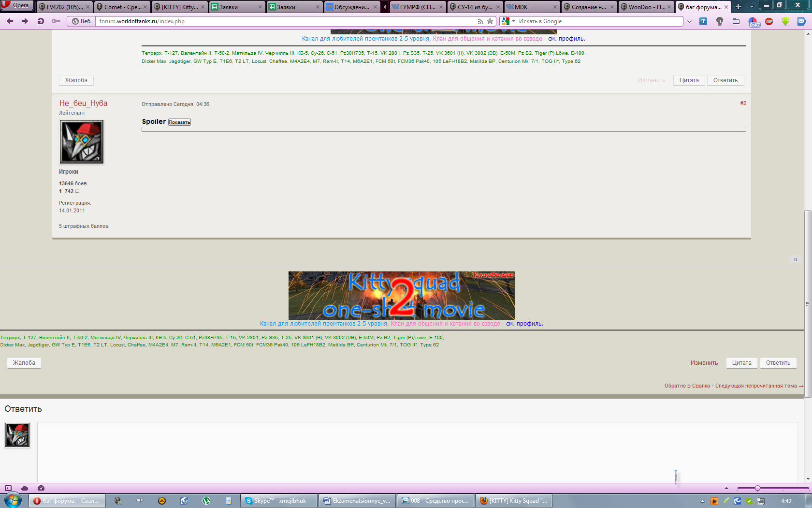Switch to the FV4202 (105) tab

coord(64,7)
